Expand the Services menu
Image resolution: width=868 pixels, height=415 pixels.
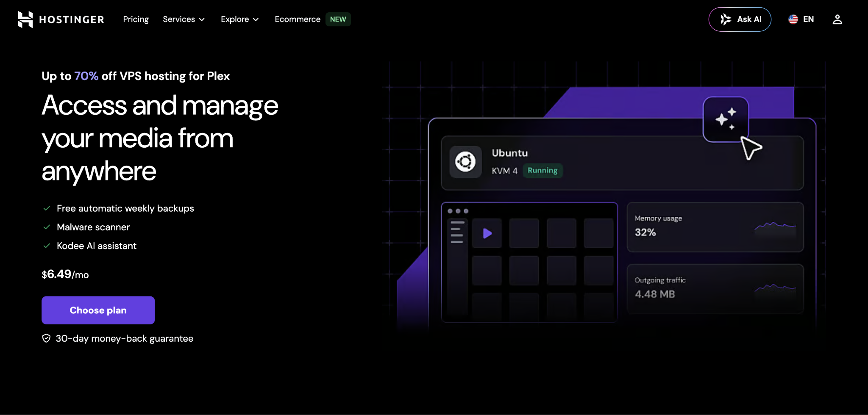(184, 19)
